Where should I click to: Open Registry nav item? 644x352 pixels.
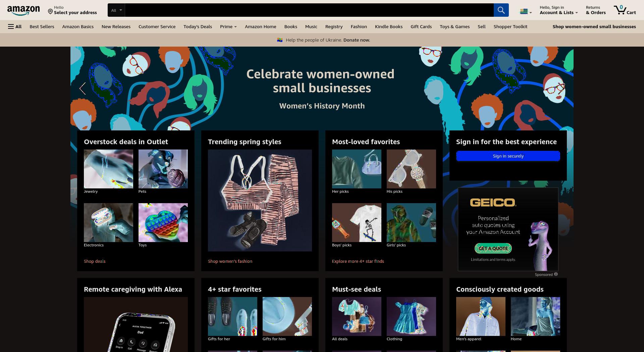(334, 26)
